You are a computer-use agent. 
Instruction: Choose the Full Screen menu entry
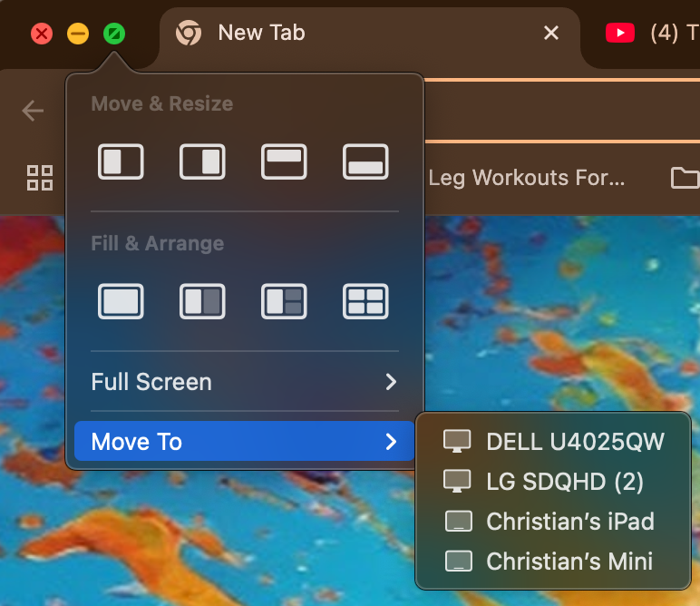click(x=151, y=382)
